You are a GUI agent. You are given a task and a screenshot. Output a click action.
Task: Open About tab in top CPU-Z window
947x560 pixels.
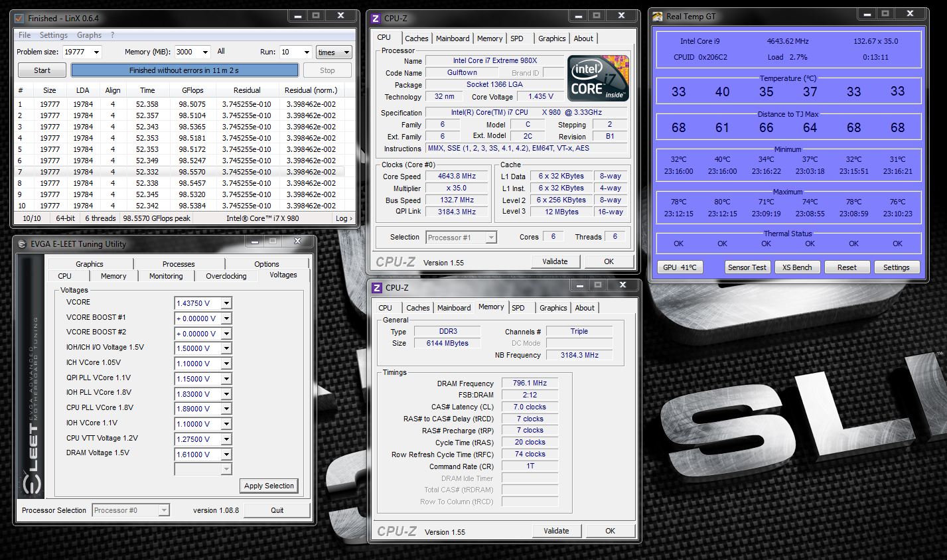click(583, 38)
